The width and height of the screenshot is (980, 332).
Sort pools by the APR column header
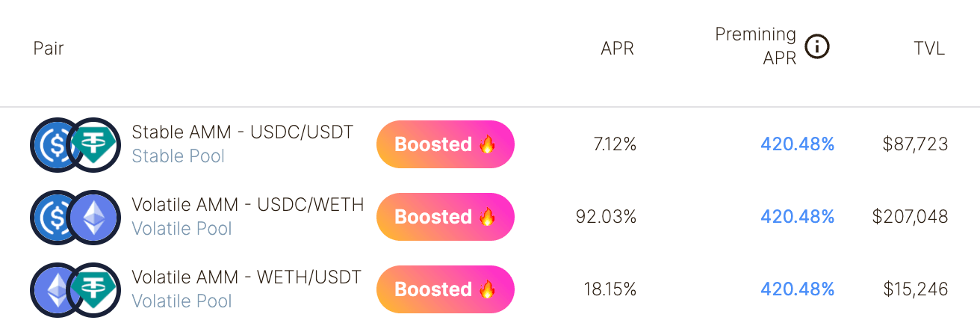(x=617, y=49)
